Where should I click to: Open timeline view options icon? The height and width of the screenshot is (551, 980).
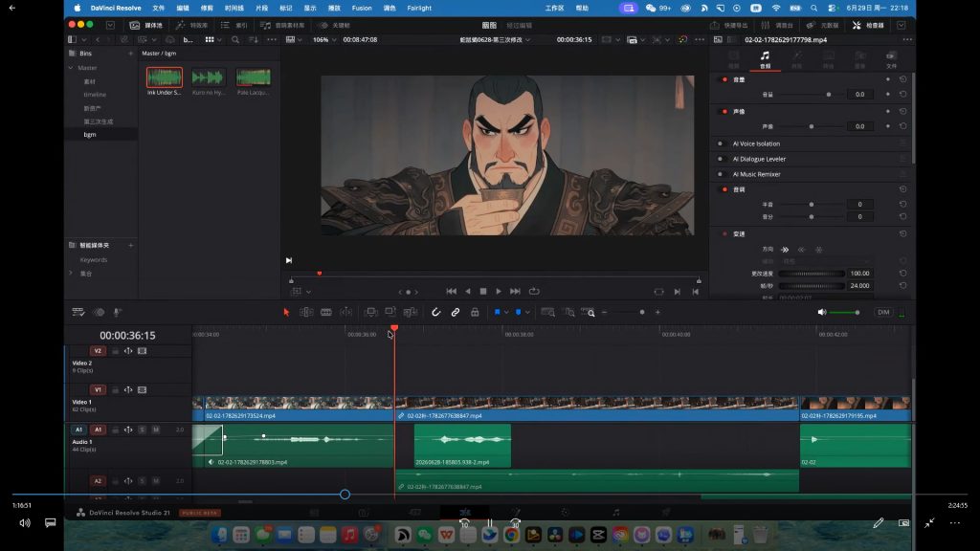pyautogui.click(x=78, y=313)
